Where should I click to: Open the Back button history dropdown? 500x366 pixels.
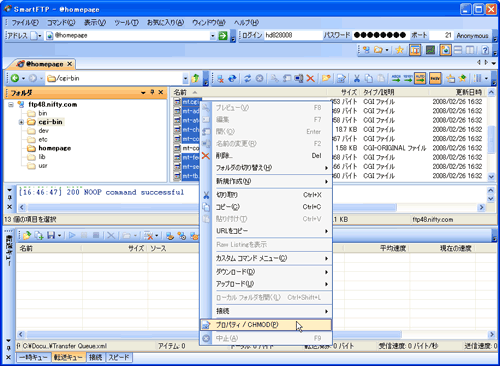click(x=23, y=79)
